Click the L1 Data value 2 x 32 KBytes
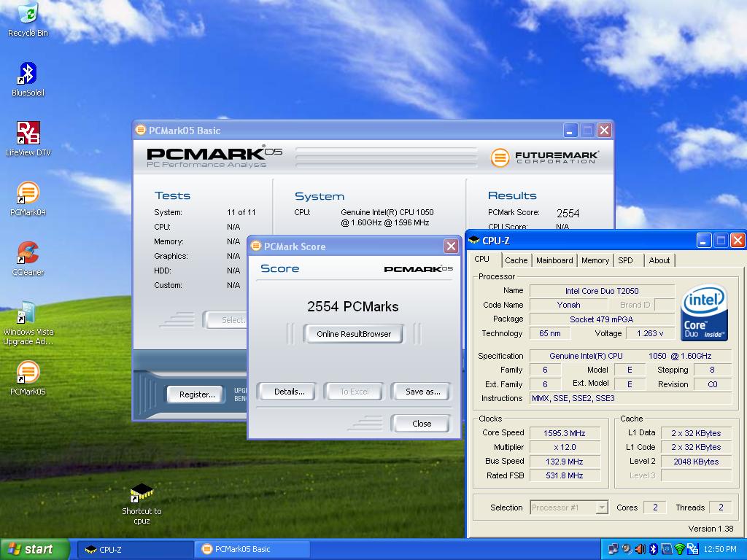747x560 pixels. click(696, 433)
